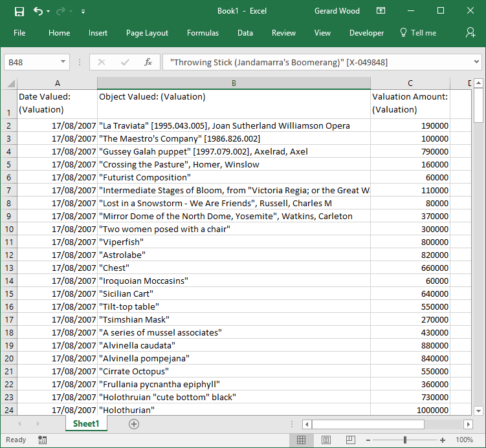
Task: Click the Save icon in the title bar
Action: click(x=19, y=11)
